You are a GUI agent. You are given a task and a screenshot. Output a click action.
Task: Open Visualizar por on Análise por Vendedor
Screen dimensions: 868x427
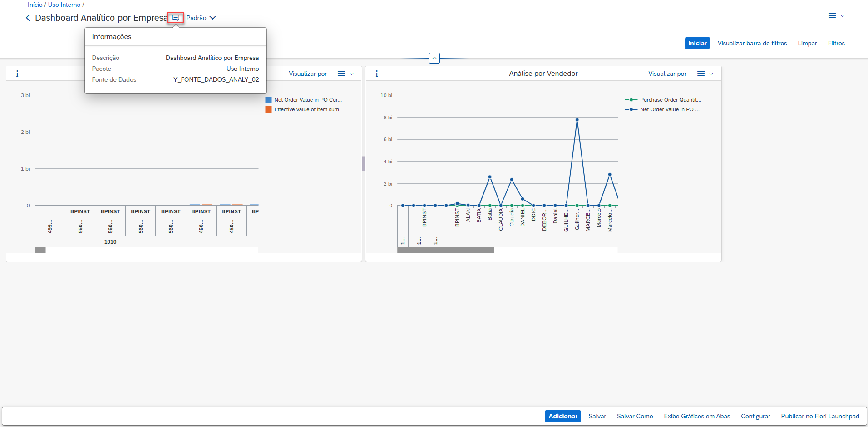[x=667, y=74]
